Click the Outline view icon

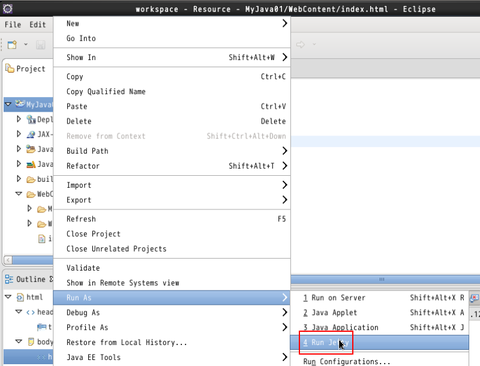(x=9, y=279)
